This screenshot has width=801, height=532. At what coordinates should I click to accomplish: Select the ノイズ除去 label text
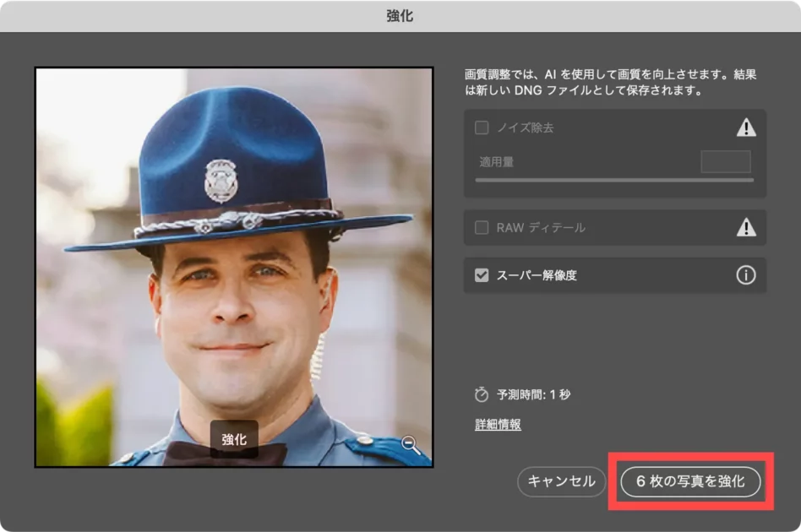click(x=525, y=128)
